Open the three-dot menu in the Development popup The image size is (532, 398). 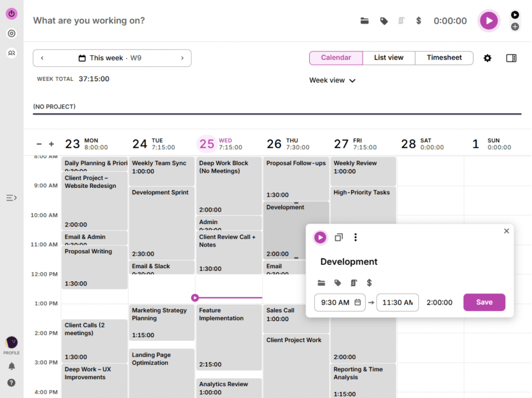(355, 237)
